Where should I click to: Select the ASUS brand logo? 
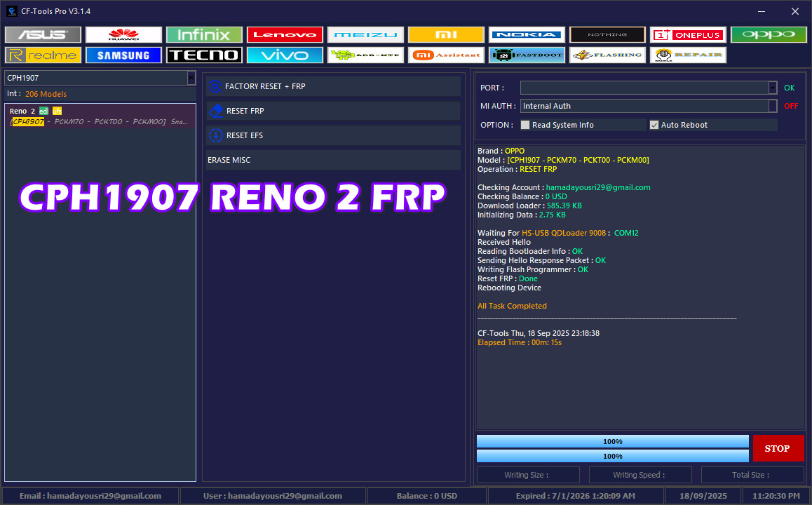pyautogui.click(x=43, y=34)
